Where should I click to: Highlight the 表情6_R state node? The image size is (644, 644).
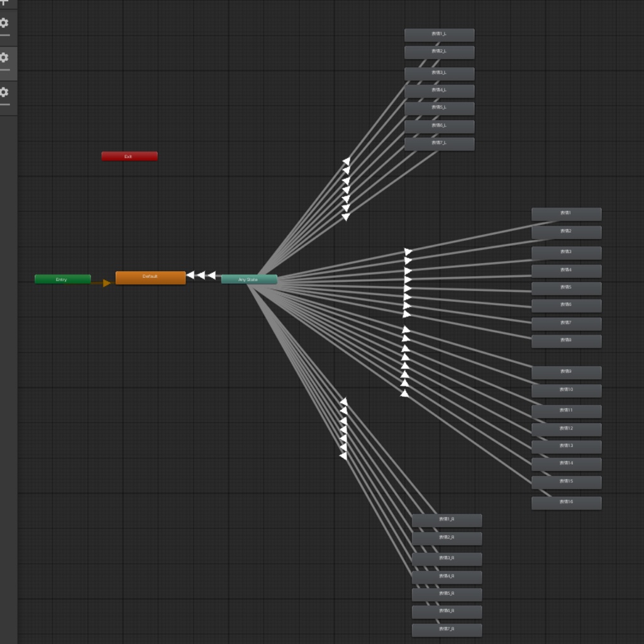[447, 612]
